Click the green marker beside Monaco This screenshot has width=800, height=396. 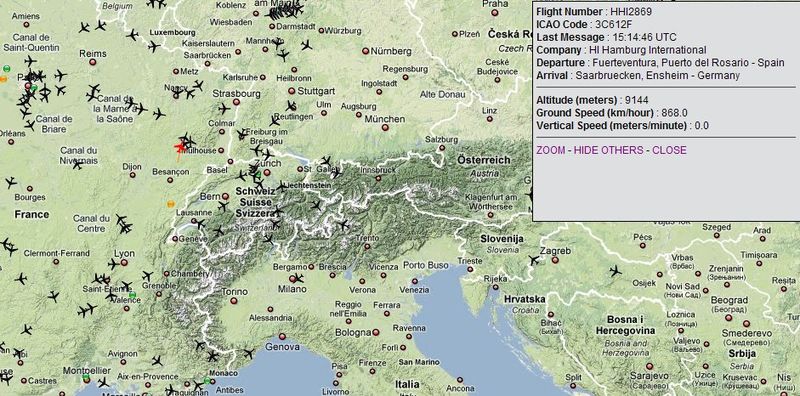[207, 381]
